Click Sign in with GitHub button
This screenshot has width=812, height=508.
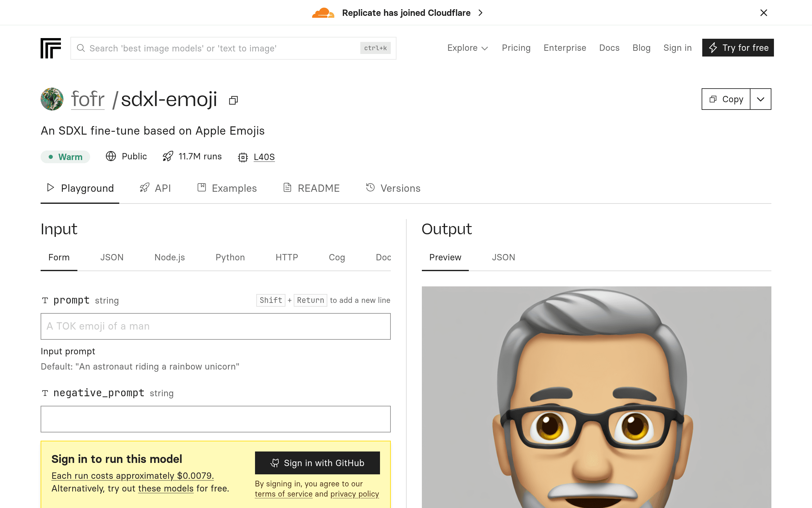click(x=318, y=463)
